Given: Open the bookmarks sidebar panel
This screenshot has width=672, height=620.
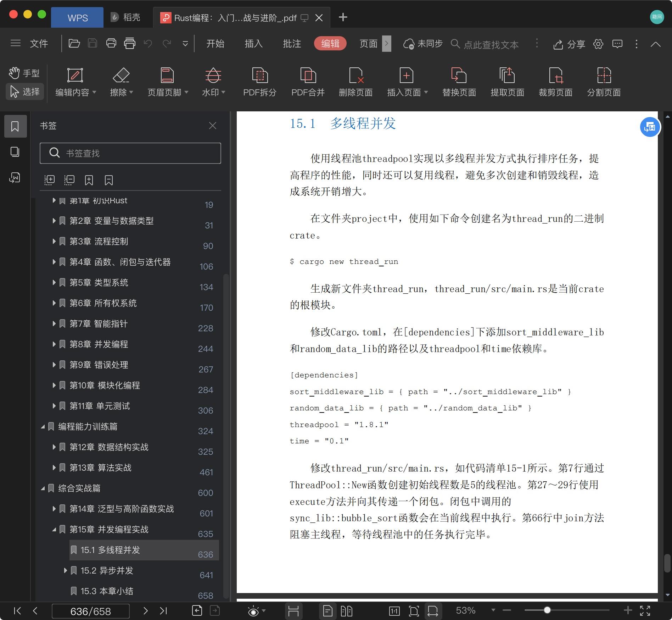Looking at the screenshot, I should pyautogui.click(x=15, y=126).
